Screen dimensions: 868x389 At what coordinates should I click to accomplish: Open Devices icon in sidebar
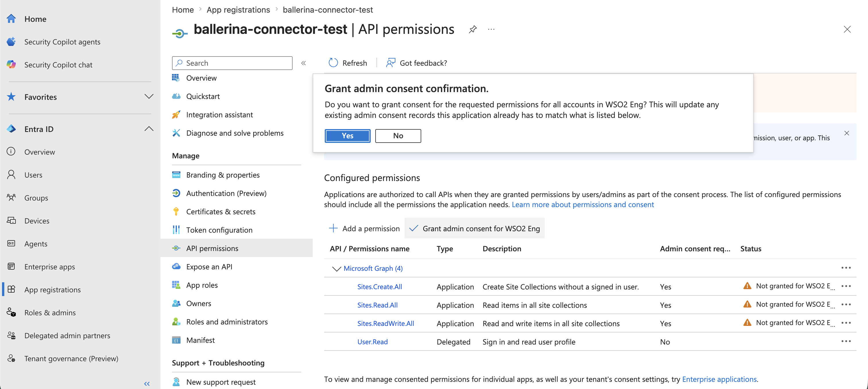(x=11, y=221)
